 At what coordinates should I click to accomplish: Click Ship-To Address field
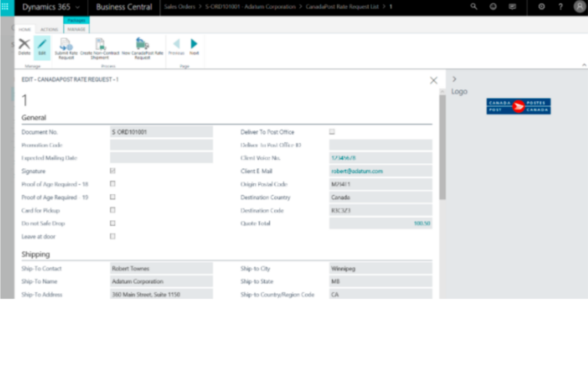click(x=161, y=294)
